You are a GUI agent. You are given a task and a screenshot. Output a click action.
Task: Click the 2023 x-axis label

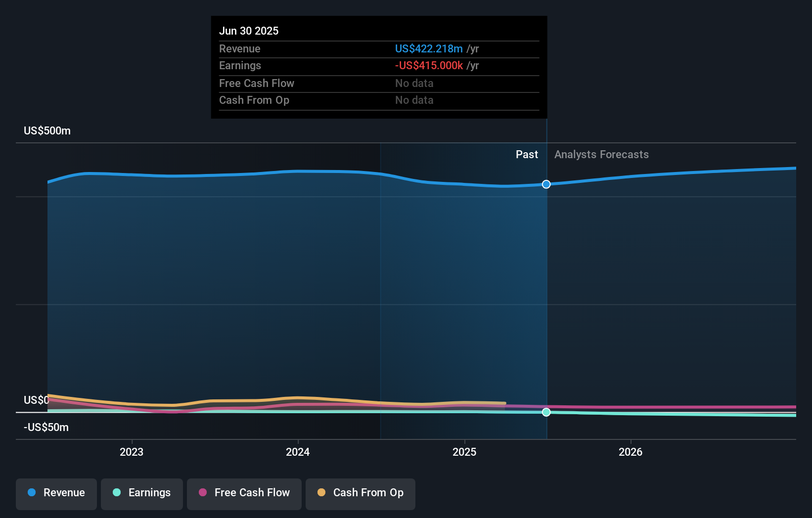(x=132, y=452)
